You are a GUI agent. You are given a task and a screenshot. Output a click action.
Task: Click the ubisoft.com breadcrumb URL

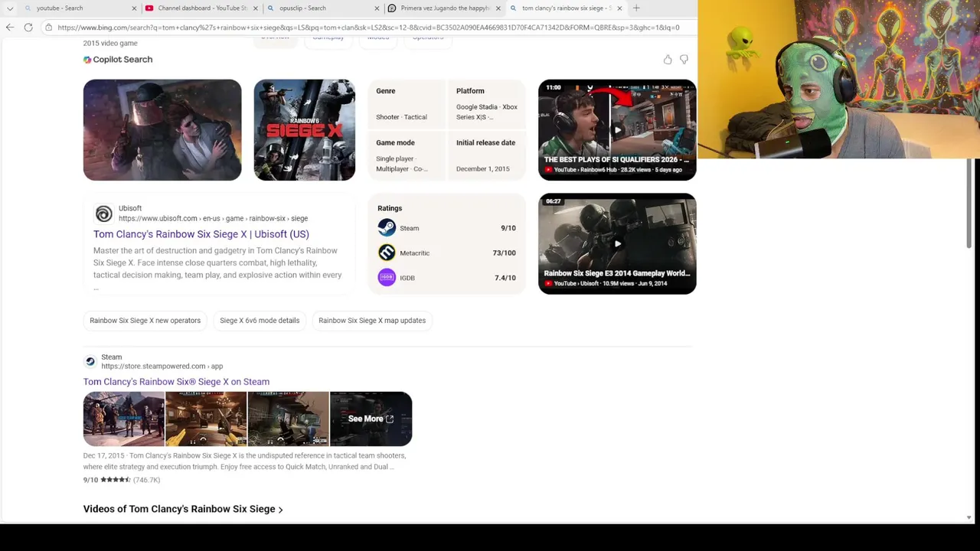point(213,219)
